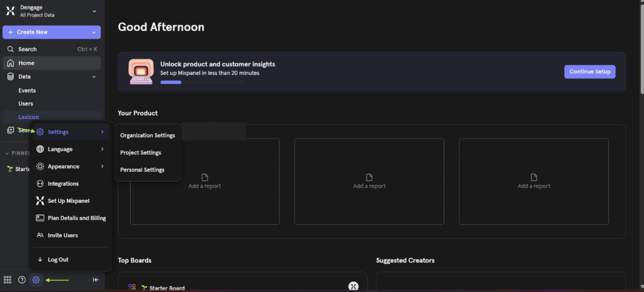The height and width of the screenshot is (292, 644).
Task: Click the Sessions replay icon in sidebar
Action: click(10, 130)
